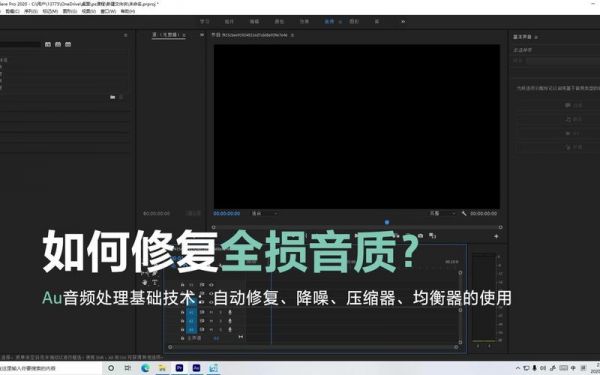Select the Hand tool in the timeline toolbox
The height and width of the screenshot is (375, 600).
click(145, 282)
